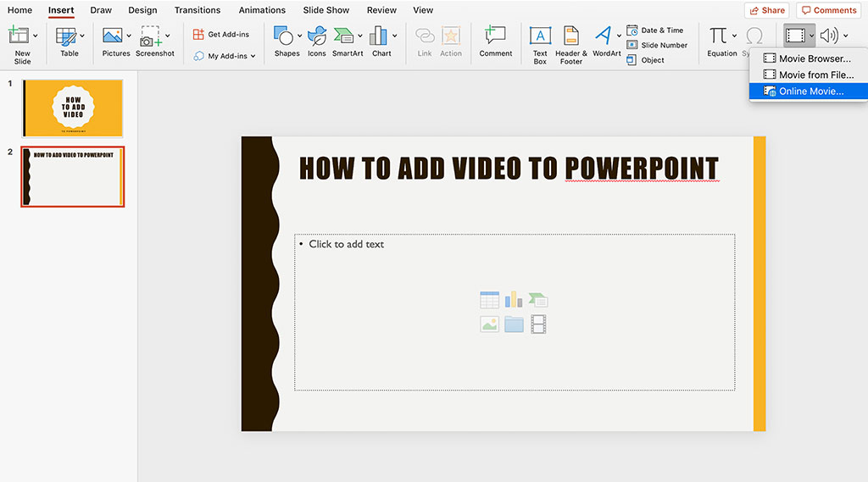The width and height of the screenshot is (868, 482).
Task: Switch to the Home tab
Action: pyautogui.click(x=20, y=10)
